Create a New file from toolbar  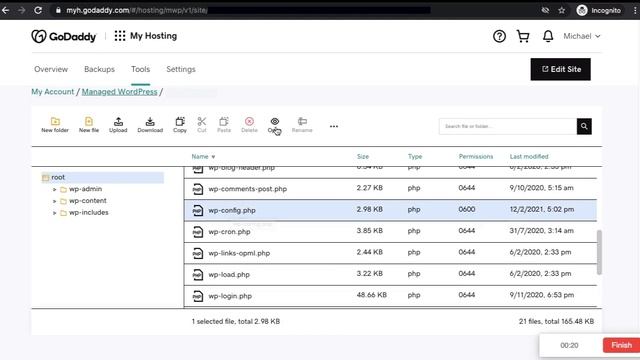point(89,124)
